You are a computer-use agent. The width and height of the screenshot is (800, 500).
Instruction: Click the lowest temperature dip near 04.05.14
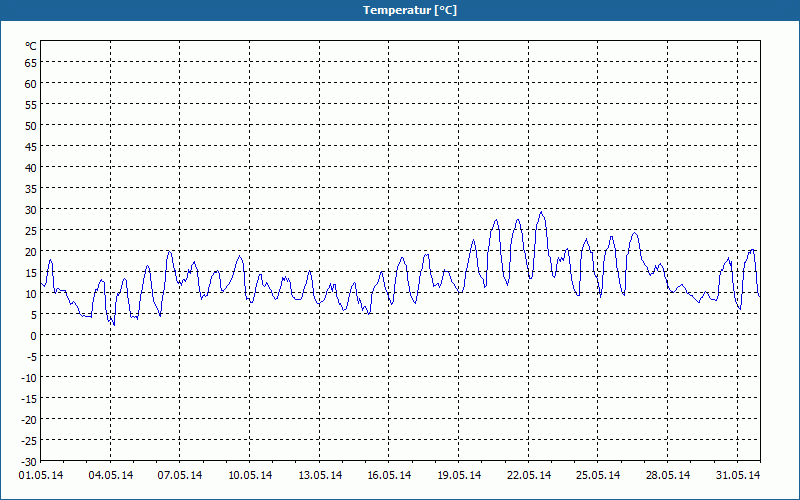tap(114, 324)
